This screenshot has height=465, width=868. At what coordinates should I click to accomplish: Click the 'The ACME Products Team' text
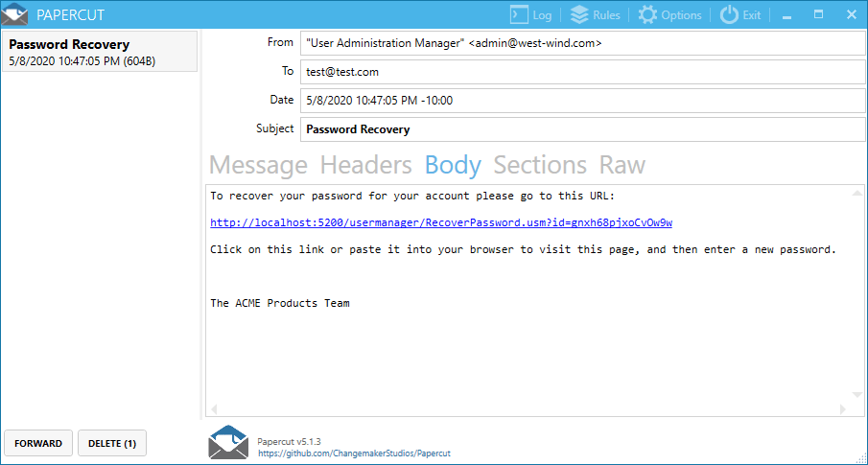280,303
